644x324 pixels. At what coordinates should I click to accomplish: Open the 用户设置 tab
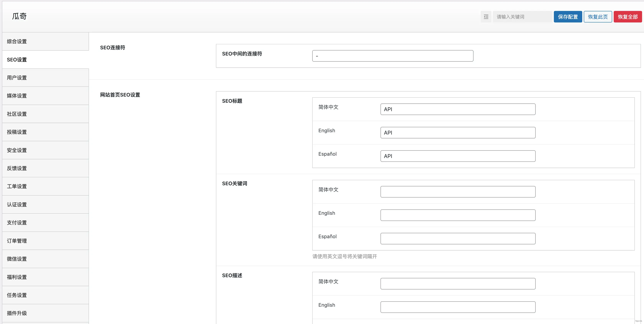coord(45,78)
